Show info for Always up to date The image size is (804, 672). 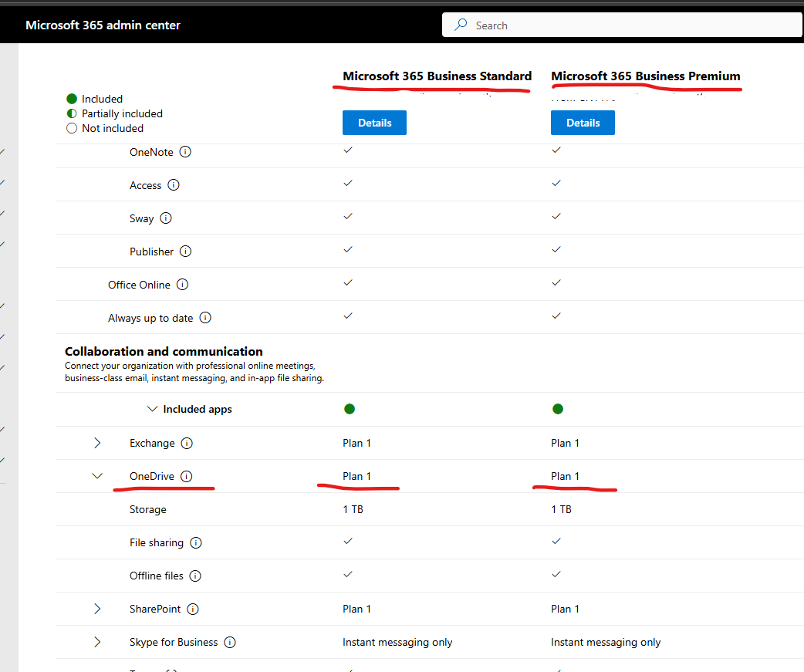205,318
